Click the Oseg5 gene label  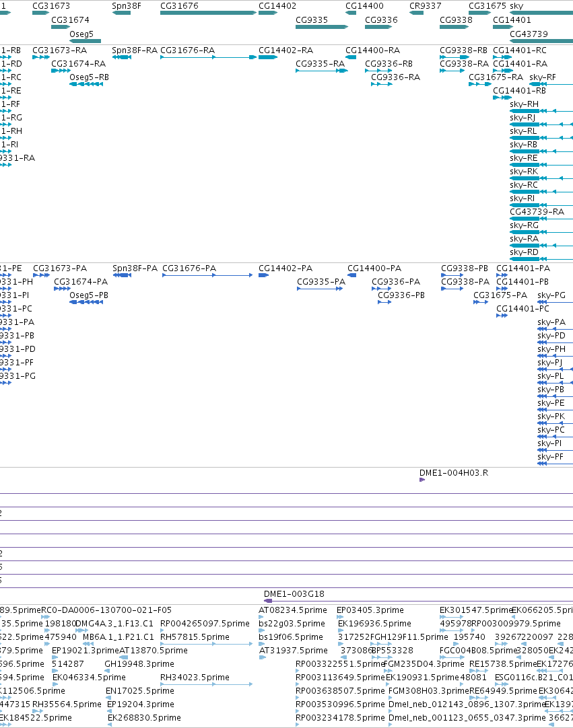(81, 34)
